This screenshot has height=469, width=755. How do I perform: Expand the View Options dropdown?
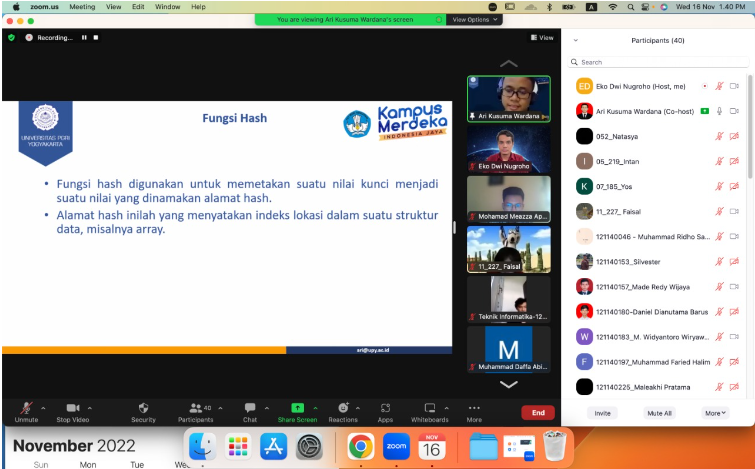pos(474,19)
